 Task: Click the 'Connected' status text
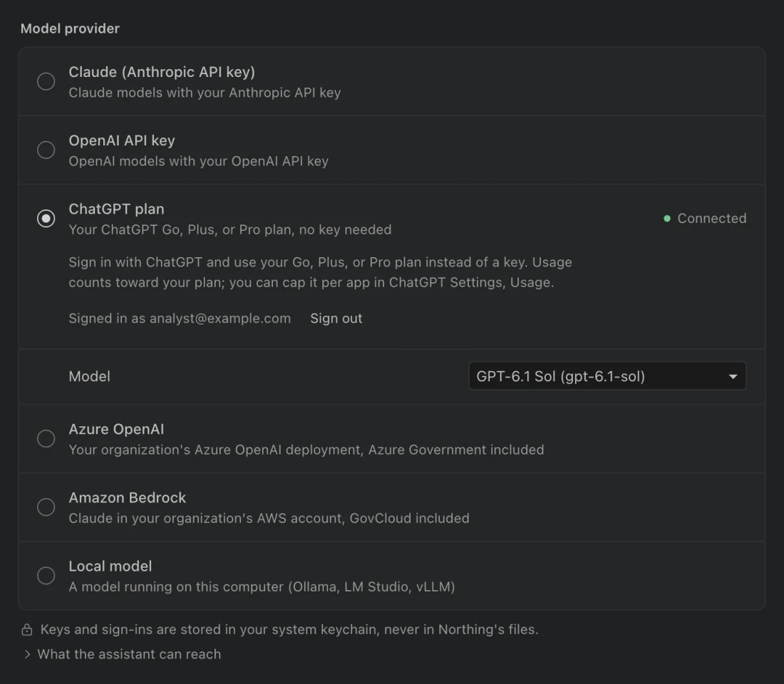[711, 219]
